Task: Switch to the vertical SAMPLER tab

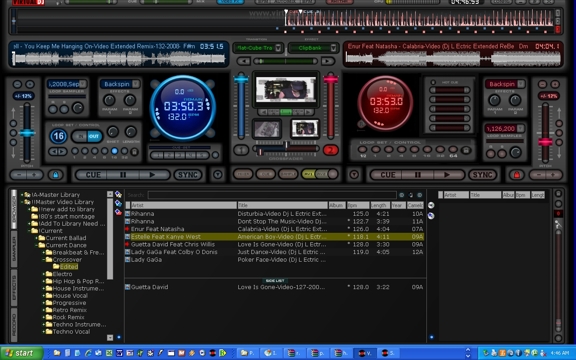Action: [14, 248]
